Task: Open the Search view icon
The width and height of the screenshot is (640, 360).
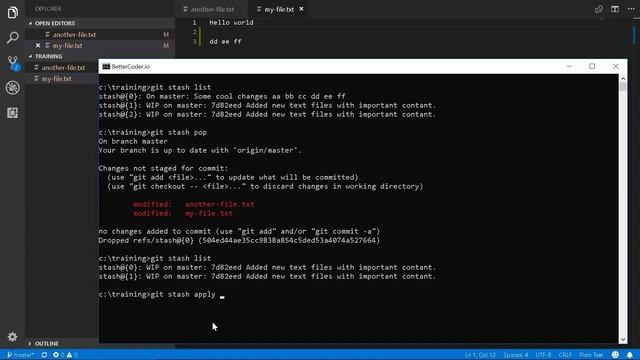Action: 13,38
